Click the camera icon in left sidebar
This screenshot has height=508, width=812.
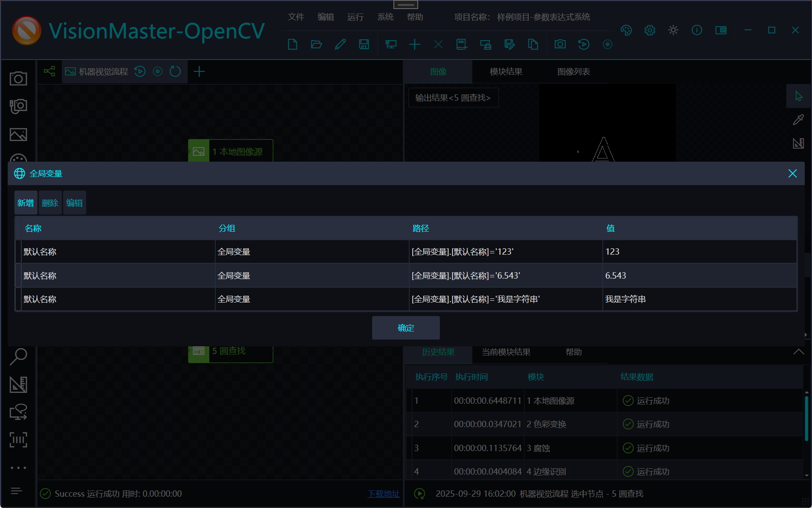[18, 79]
